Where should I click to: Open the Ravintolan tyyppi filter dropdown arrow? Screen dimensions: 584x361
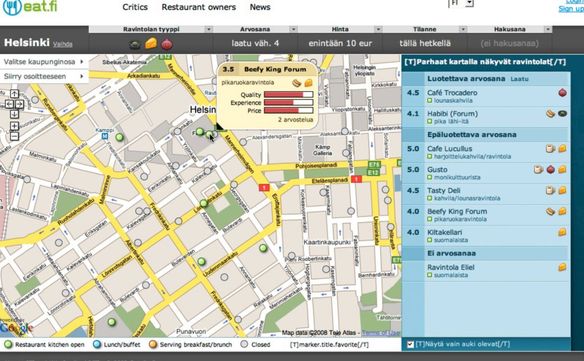pos(209,29)
